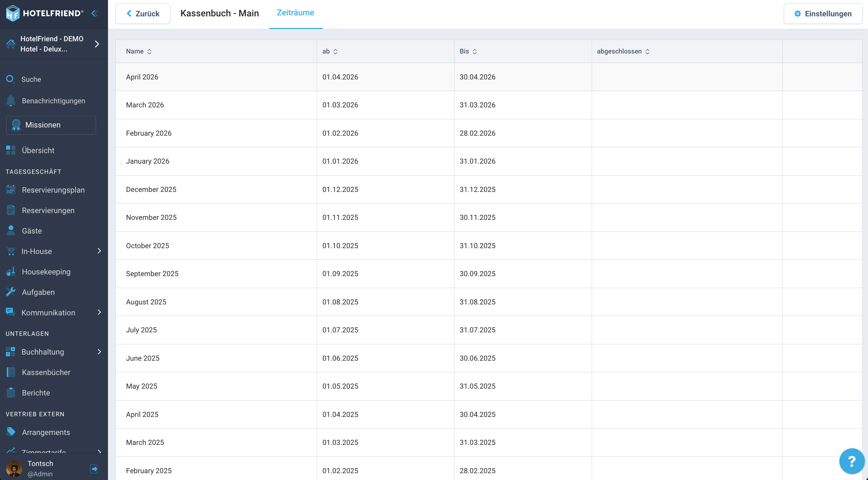Select the February 2026 period row
868x480 pixels.
tap(489, 133)
